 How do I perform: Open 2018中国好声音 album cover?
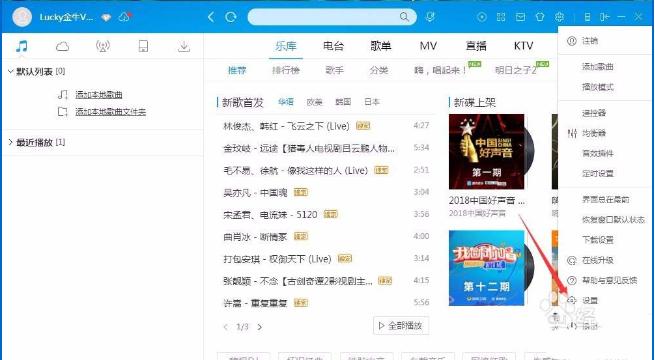pos(487,152)
